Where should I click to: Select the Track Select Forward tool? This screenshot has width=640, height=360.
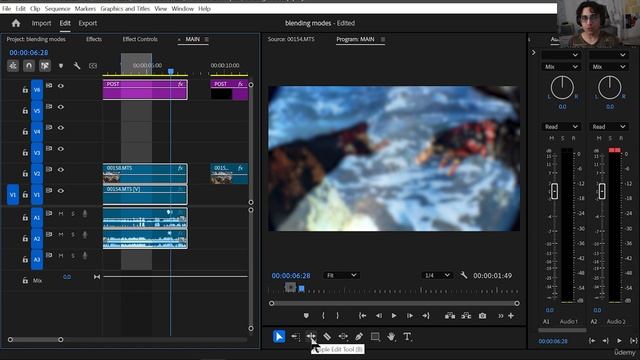(x=296, y=337)
